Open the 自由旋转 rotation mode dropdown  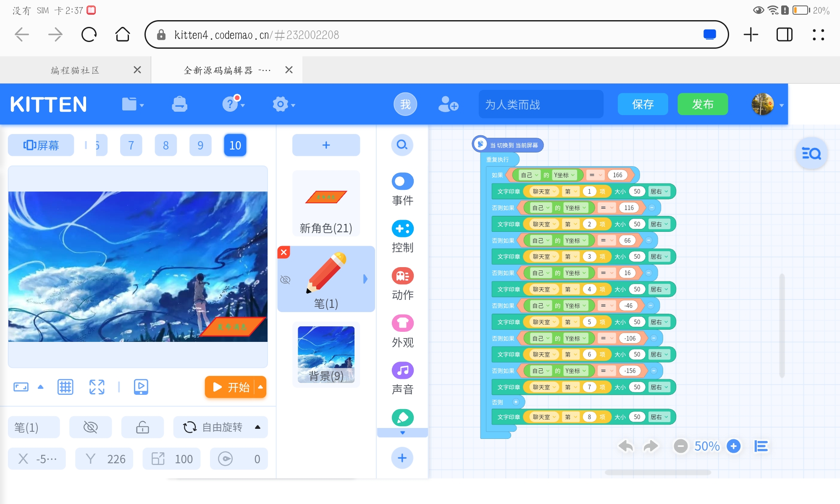221,428
